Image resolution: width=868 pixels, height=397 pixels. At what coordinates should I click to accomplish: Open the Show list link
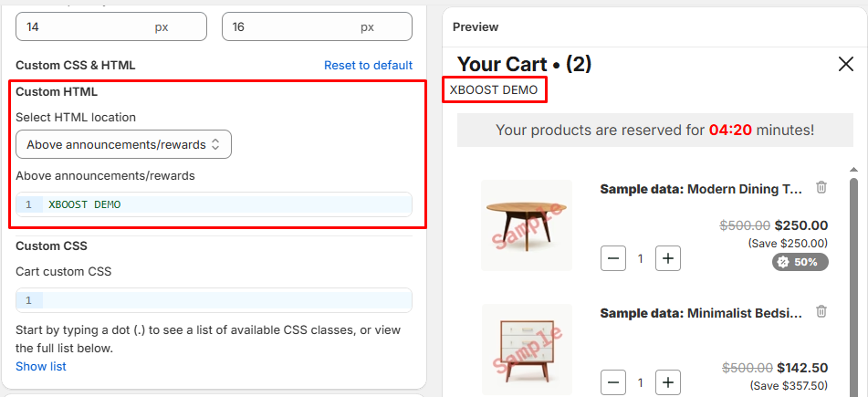[x=41, y=366]
